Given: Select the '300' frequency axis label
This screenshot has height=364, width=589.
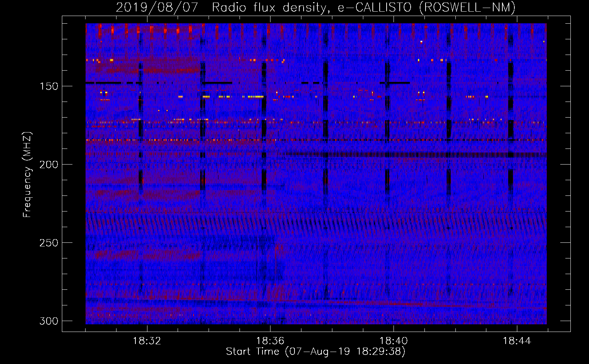Looking at the screenshot, I should 49,321.
